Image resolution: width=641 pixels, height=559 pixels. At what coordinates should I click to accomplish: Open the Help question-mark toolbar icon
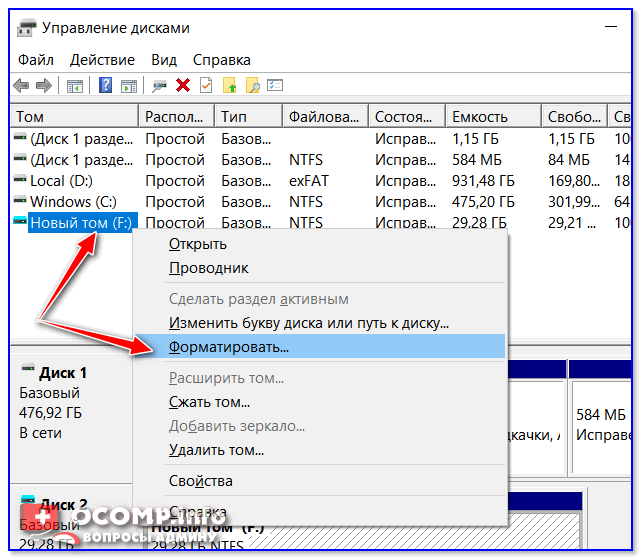pos(105,85)
